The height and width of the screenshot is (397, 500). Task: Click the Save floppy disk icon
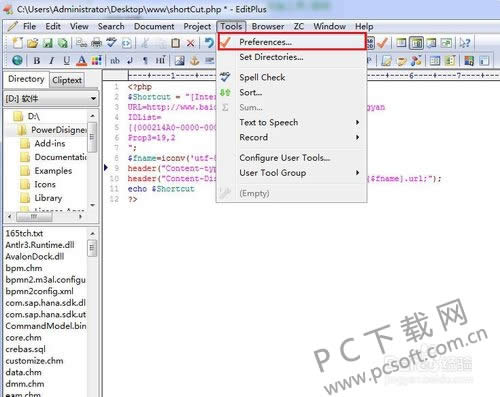(x=47, y=43)
